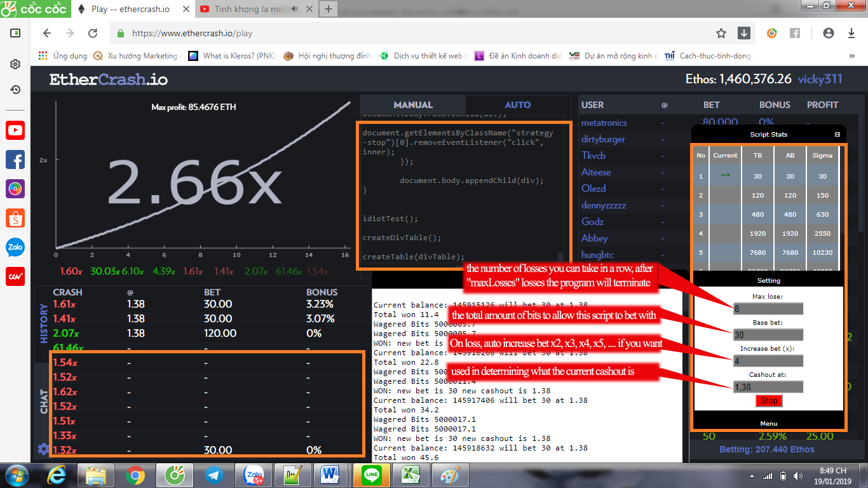
Task: Open the Shopee sidebar shortcut
Action: click(x=15, y=218)
